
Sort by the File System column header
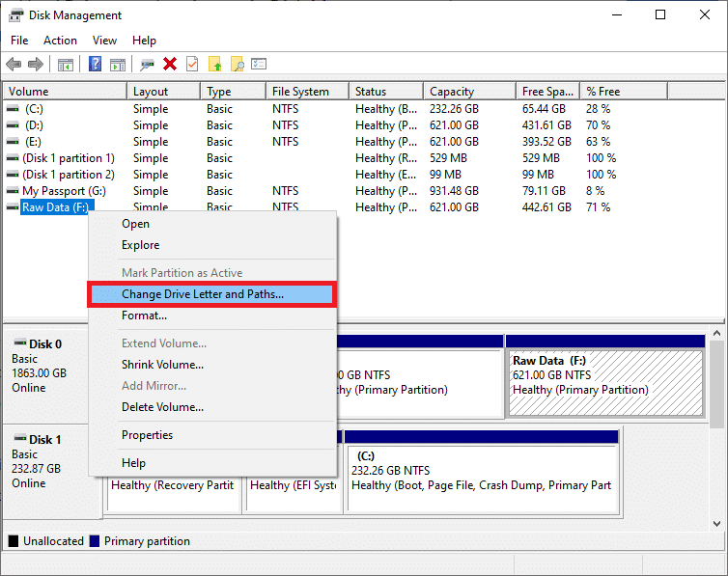300,92
